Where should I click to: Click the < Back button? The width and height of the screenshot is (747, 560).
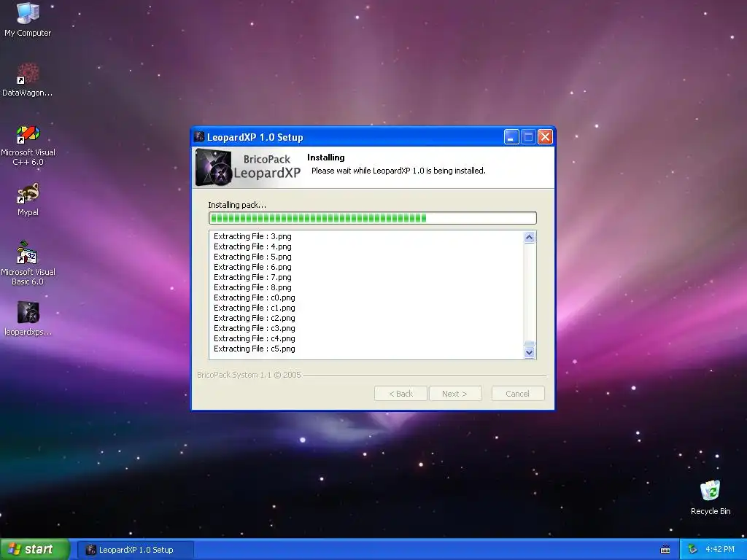(400, 394)
